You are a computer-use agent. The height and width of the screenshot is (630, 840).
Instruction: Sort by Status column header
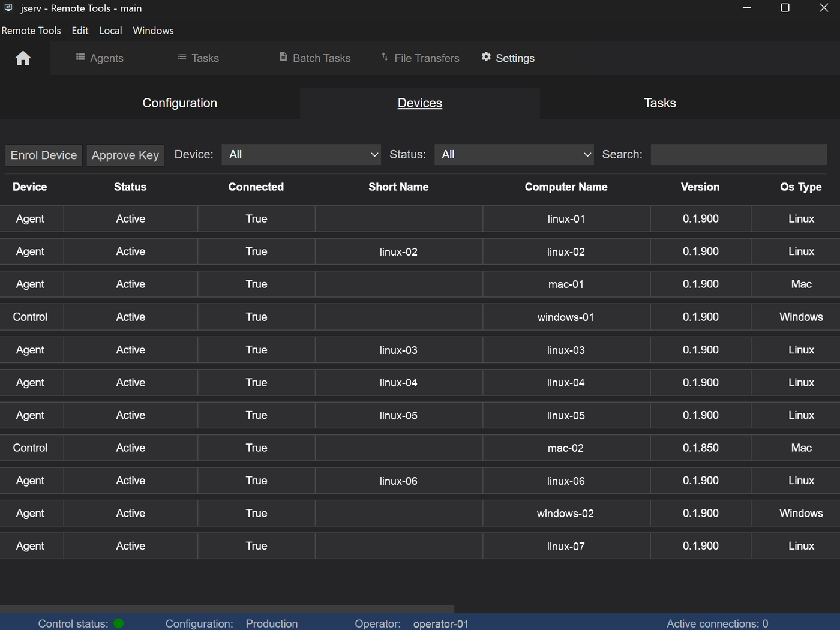click(x=130, y=187)
